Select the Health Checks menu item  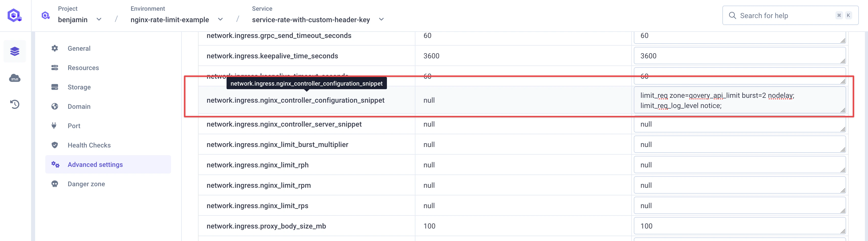(x=89, y=145)
